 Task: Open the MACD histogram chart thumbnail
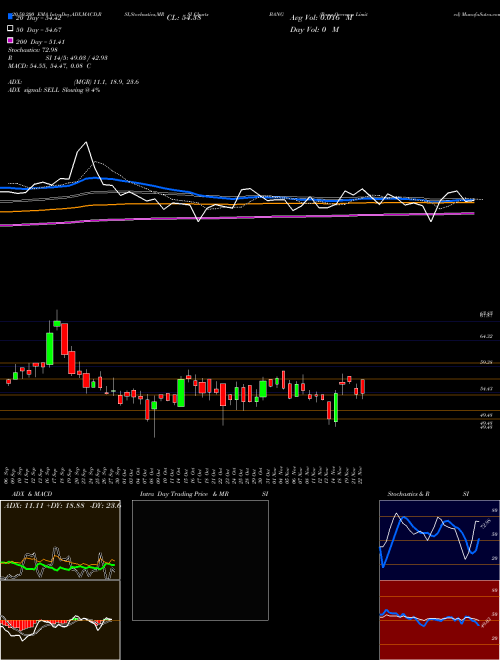pyautogui.click(x=60, y=620)
